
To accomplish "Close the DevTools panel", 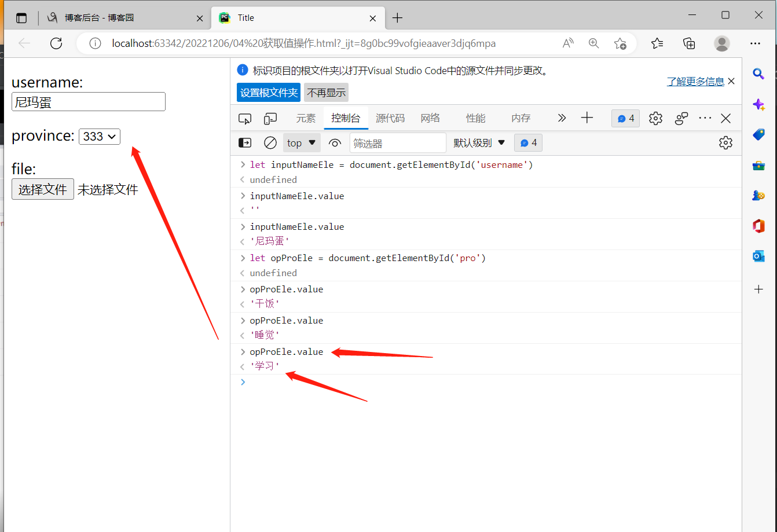I will click(x=725, y=118).
